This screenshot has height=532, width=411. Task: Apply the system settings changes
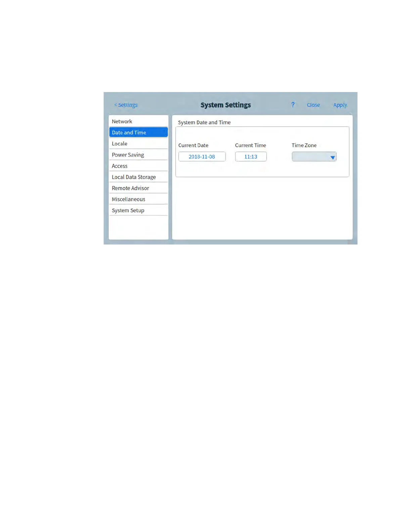click(x=340, y=105)
